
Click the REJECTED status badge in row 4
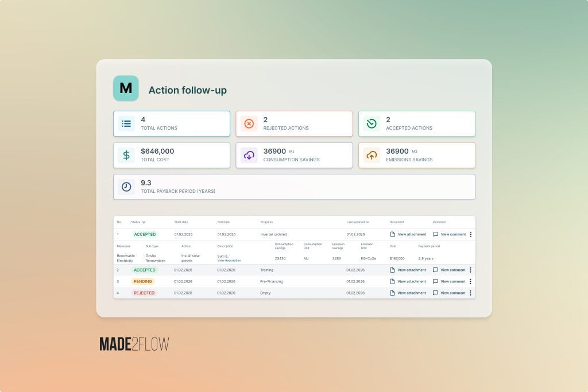pos(144,293)
